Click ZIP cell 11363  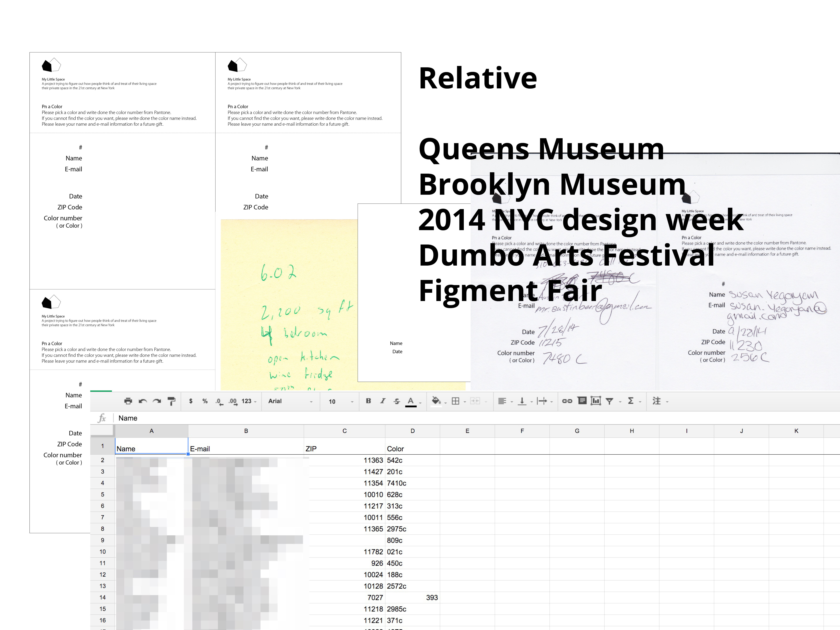(x=345, y=460)
